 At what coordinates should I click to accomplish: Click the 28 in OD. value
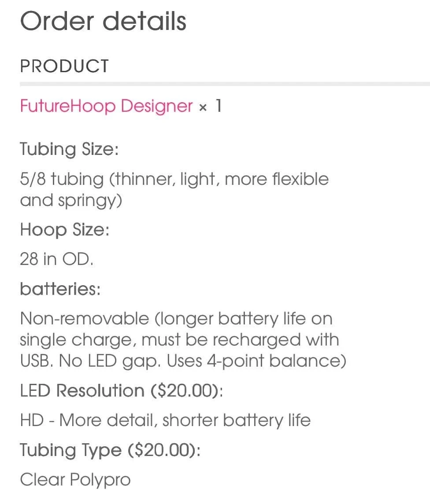pos(56,259)
